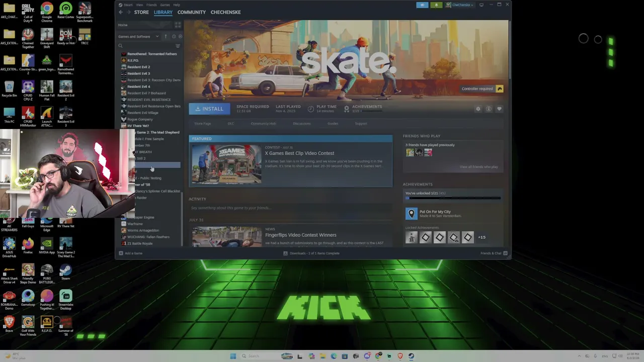644x362 pixels.
Task: Open the Steam menu
Action: pyautogui.click(x=127, y=5)
